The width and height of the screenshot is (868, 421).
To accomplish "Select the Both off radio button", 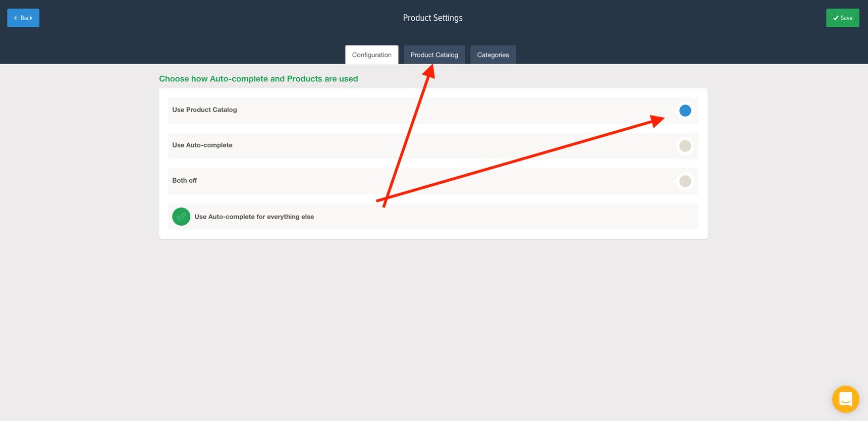I will click(x=685, y=181).
